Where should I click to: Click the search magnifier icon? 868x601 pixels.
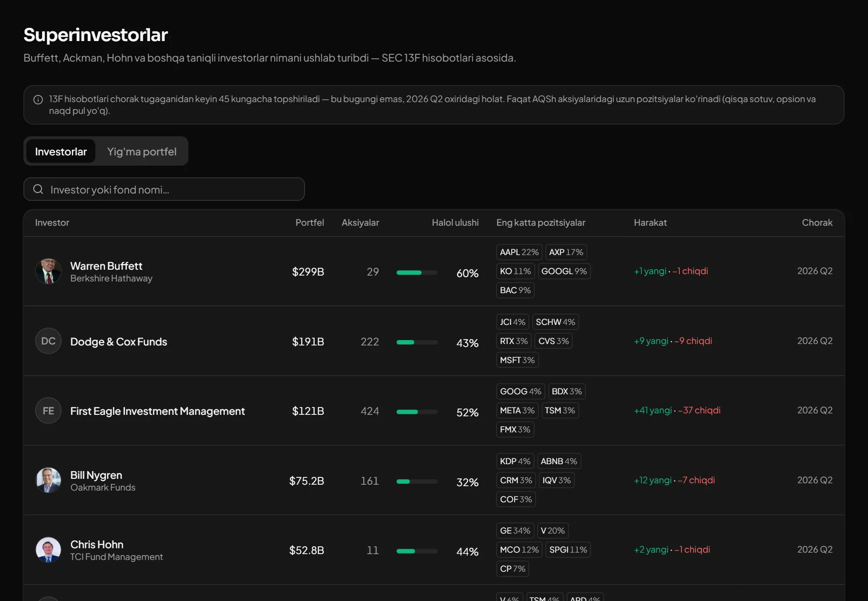[x=38, y=189]
